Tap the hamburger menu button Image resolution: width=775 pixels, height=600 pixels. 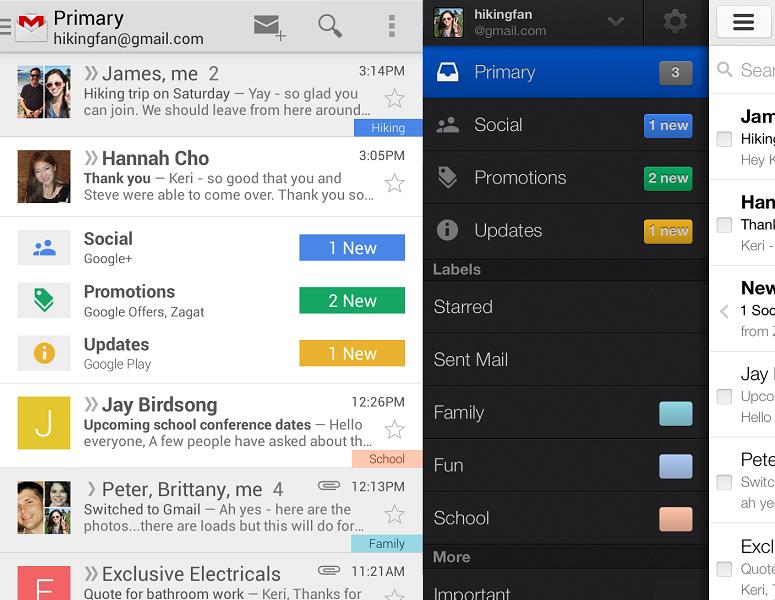point(743,22)
